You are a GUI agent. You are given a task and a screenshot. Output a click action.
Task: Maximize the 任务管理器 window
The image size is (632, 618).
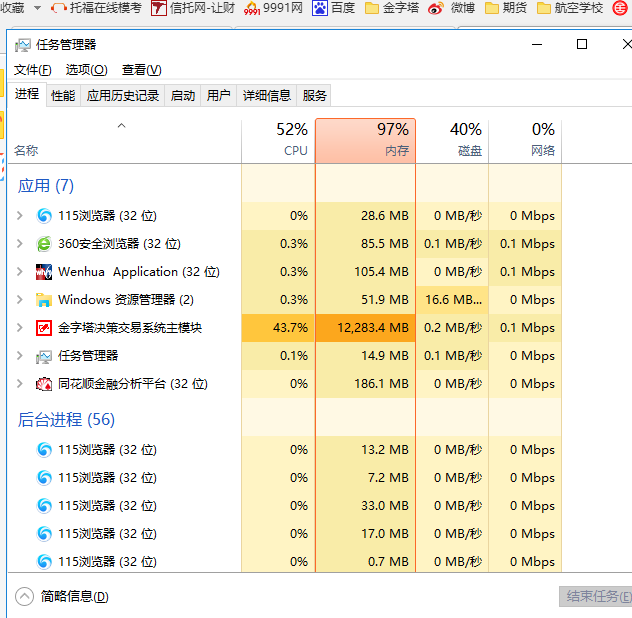click(x=582, y=44)
